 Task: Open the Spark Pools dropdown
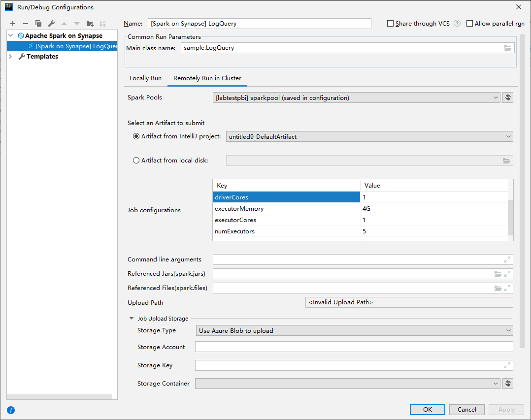click(496, 97)
